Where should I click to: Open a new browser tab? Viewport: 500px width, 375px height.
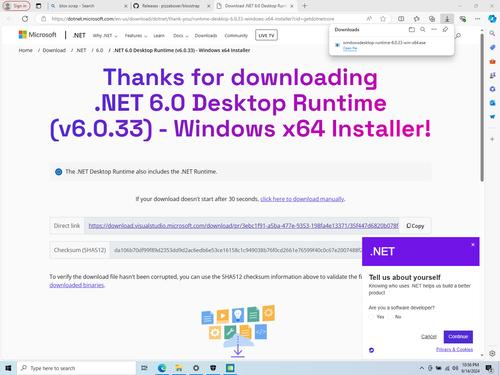click(304, 6)
